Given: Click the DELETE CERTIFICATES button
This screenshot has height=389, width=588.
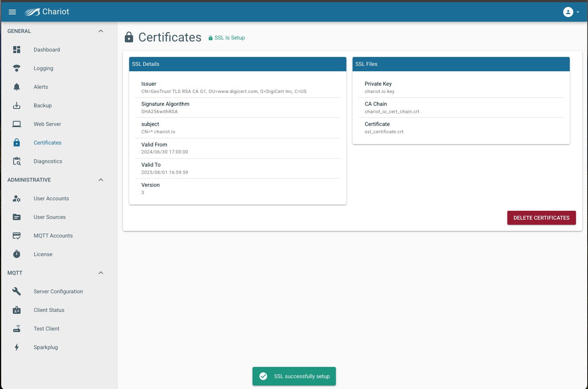Looking at the screenshot, I should click(541, 218).
